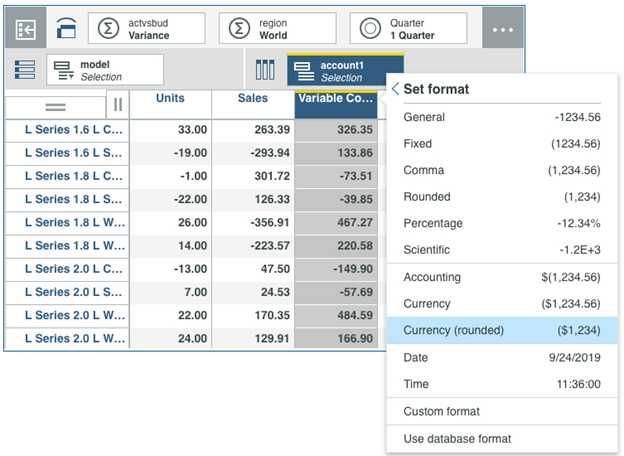Click the Units cell -19.00
The height and width of the screenshot is (456, 624).
coord(170,153)
